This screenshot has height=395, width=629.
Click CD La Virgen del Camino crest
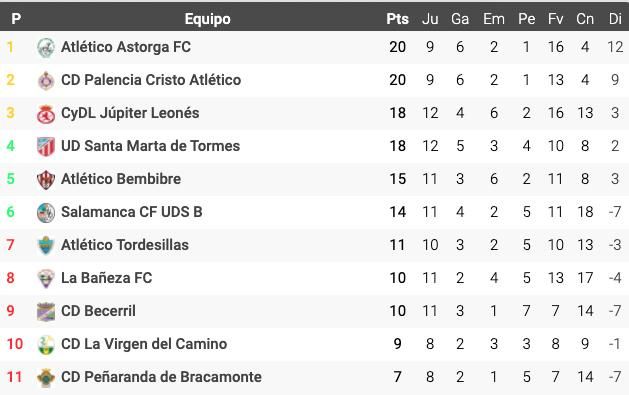[46, 345]
